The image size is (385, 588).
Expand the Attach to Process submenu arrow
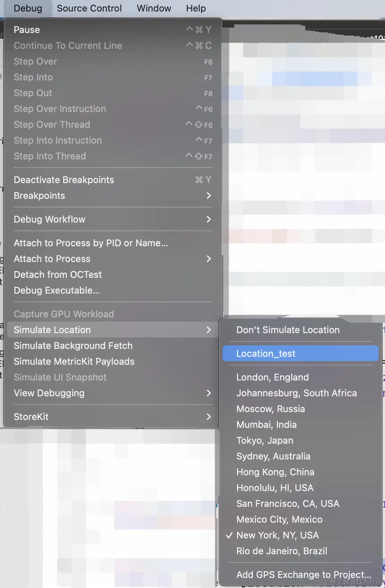(209, 259)
